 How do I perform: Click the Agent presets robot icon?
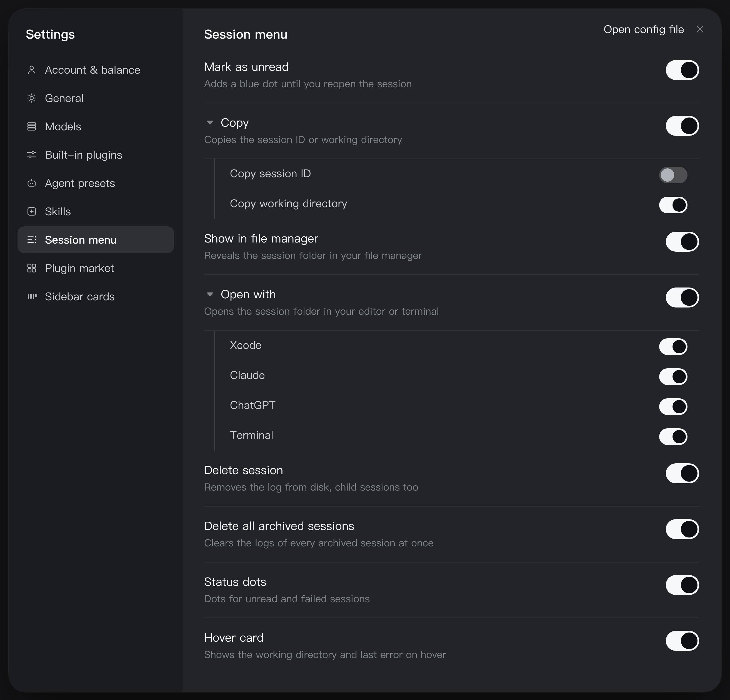[x=32, y=183]
